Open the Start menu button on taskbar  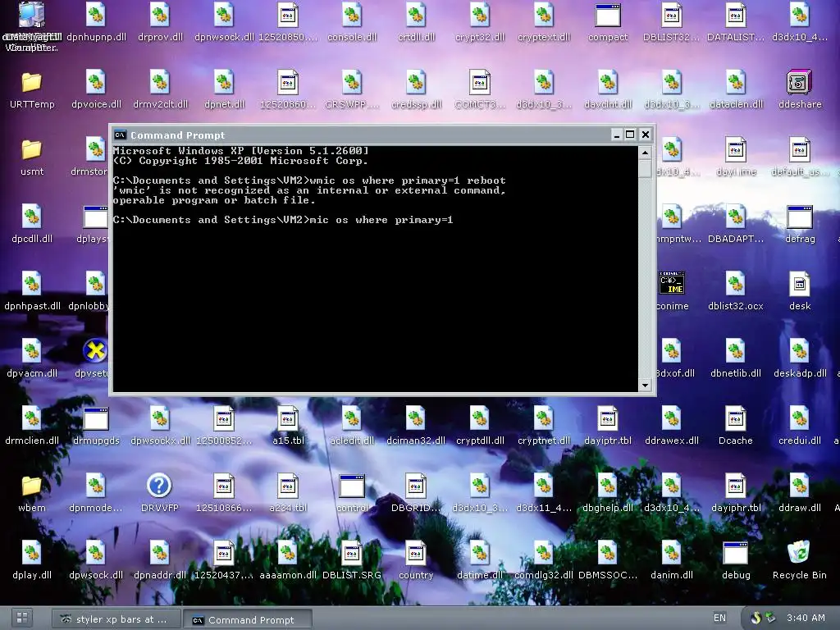22,618
